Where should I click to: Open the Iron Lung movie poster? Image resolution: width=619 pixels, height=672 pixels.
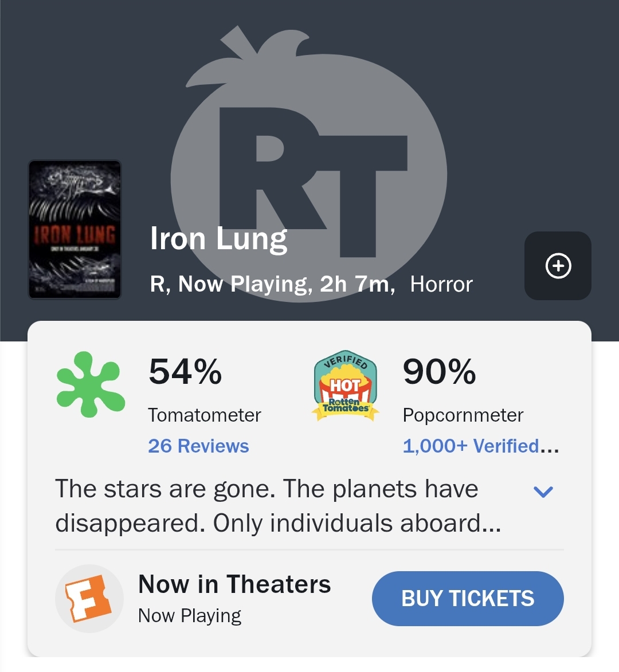[75, 229]
